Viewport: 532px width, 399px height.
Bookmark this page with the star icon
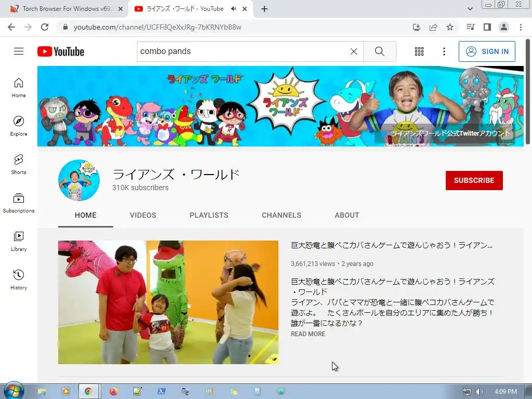pyautogui.click(x=450, y=27)
